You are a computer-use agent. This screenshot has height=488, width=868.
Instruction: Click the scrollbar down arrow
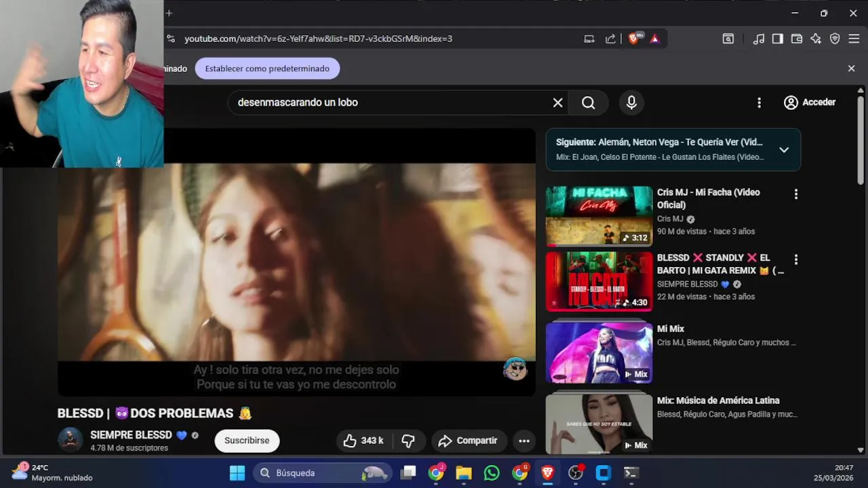point(861,450)
